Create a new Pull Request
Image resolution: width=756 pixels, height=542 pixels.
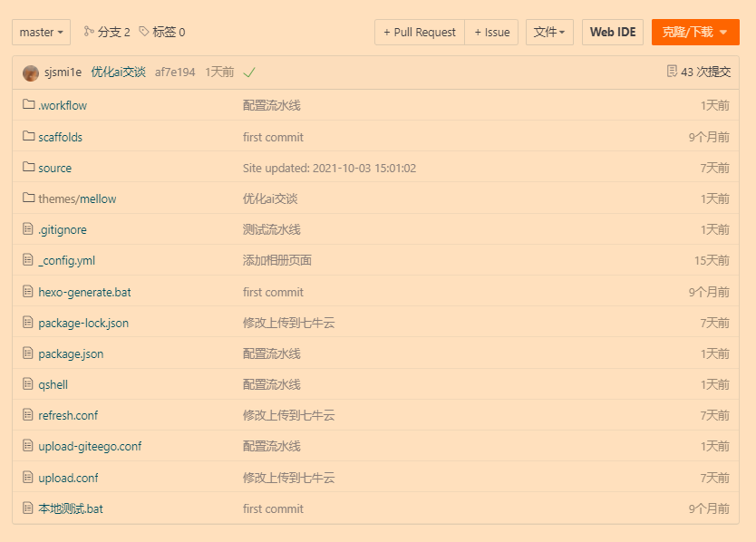point(420,32)
